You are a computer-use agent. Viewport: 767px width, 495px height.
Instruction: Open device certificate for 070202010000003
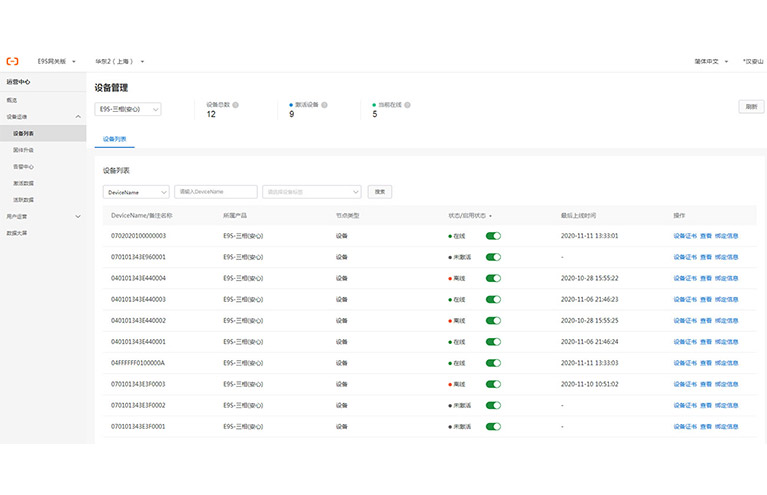(x=685, y=236)
